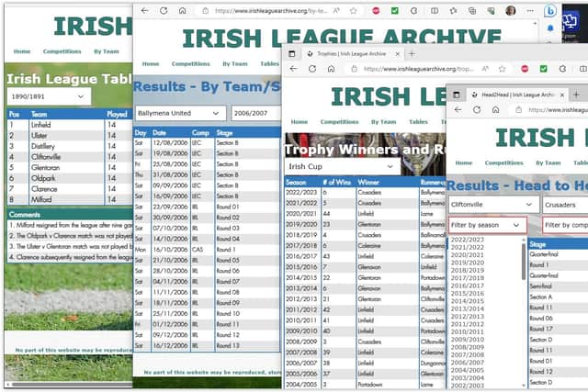The image size is (588, 392).
Task: Click the Linfield row in the league table
Action: [x=70, y=125]
